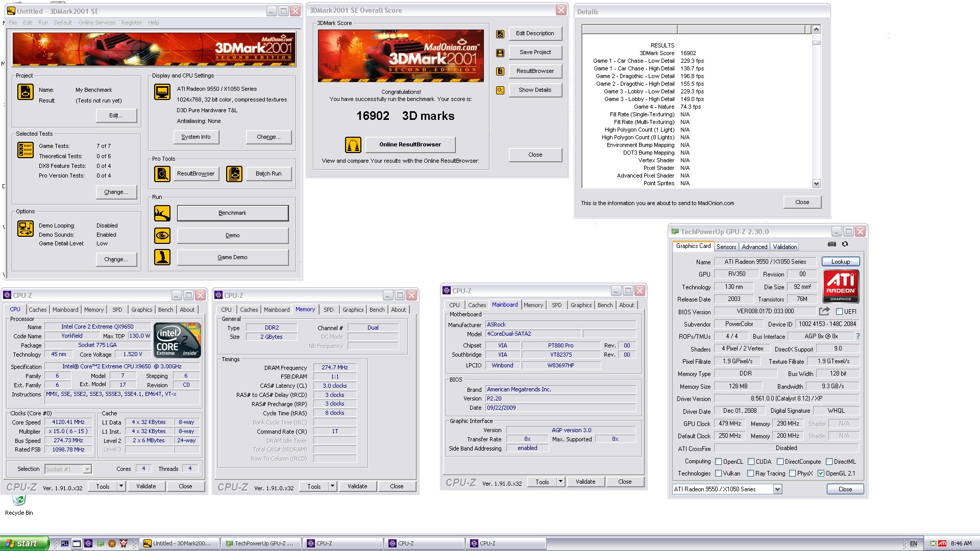The width and height of the screenshot is (980, 551).
Task: Click the Benchmark button
Action: pos(232,213)
